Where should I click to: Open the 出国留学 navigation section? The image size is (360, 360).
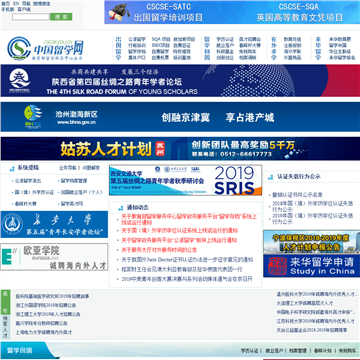click(x=118, y=48)
